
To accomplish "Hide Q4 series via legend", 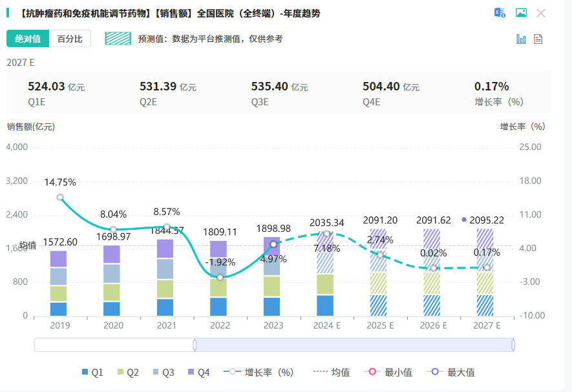I will (198, 372).
